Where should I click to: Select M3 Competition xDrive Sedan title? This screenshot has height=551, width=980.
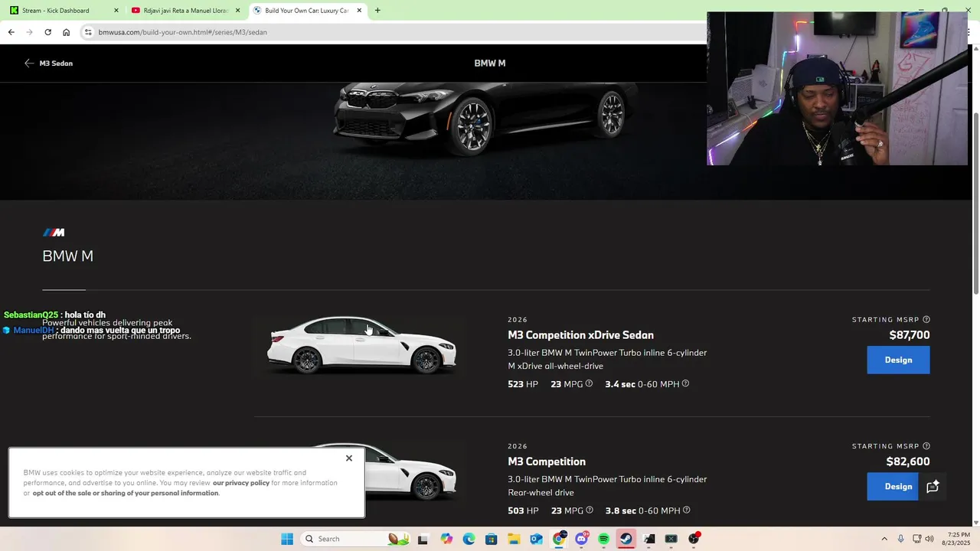[x=580, y=335]
